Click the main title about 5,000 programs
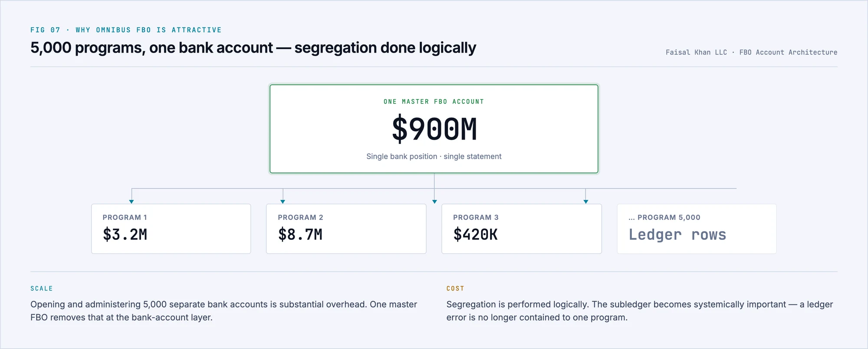 coord(253,48)
